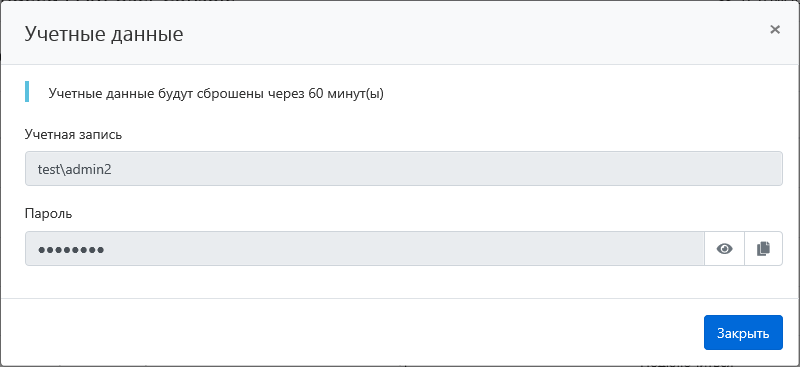Click the blue info bar beside notice
This screenshot has width=800, height=367.
(27, 91)
